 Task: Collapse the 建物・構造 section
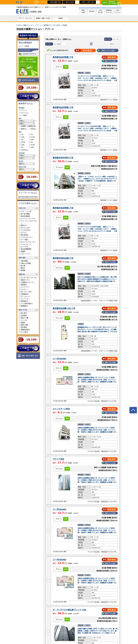pyautogui.click(x=28, y=258)
